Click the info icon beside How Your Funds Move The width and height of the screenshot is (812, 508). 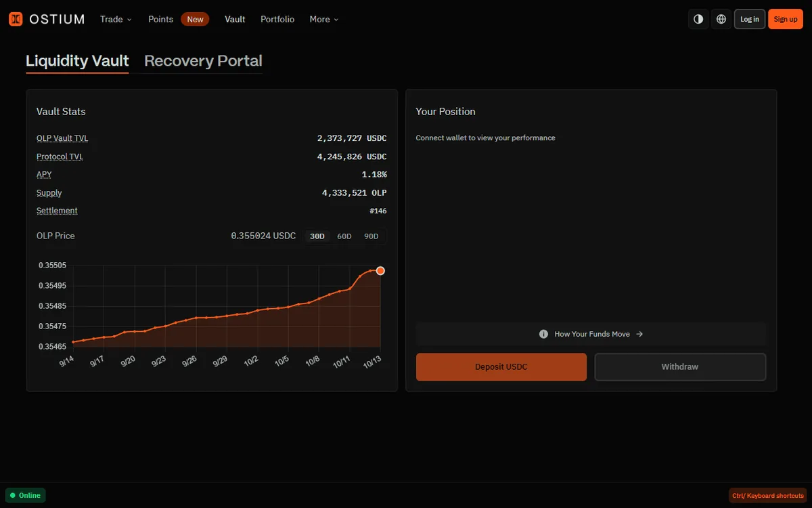[x=543, y=334]
